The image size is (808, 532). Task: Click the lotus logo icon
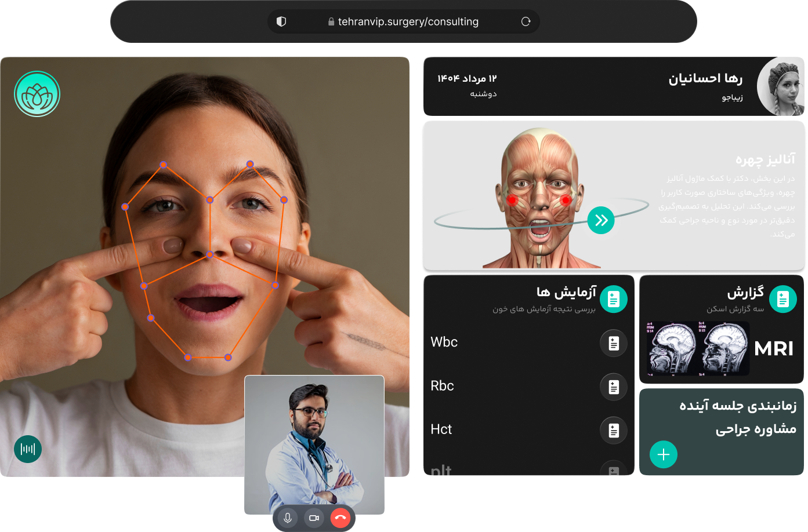click(x=37, y=94)
